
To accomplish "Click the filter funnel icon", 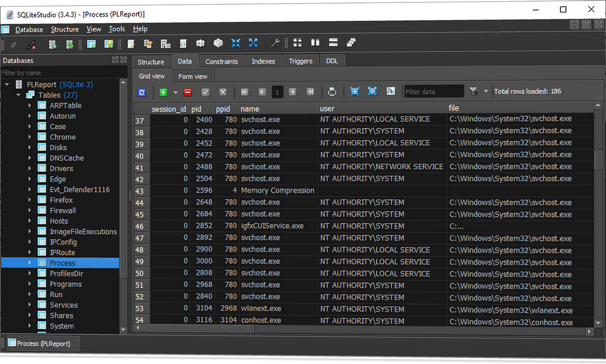I will 473,92.
